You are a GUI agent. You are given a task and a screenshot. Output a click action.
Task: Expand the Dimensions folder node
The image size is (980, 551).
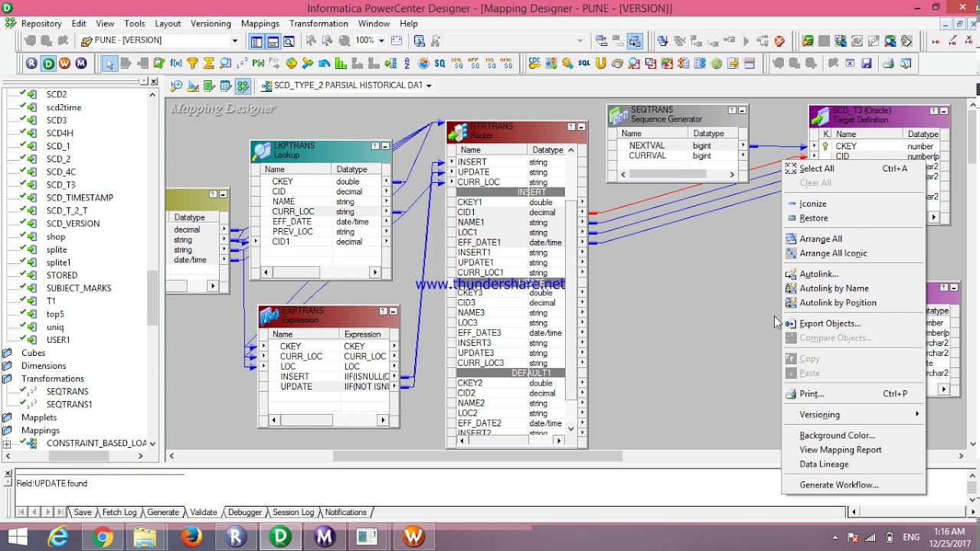[7, 366]
